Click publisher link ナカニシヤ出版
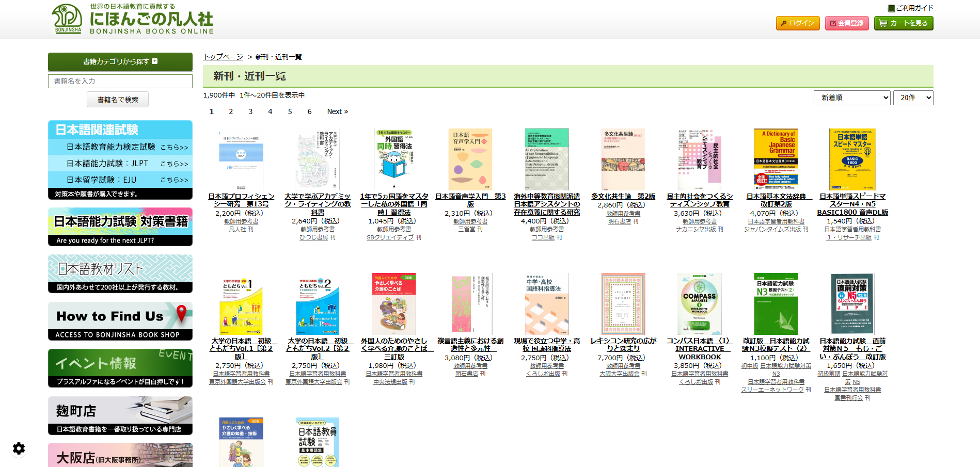 pos(696,229)
